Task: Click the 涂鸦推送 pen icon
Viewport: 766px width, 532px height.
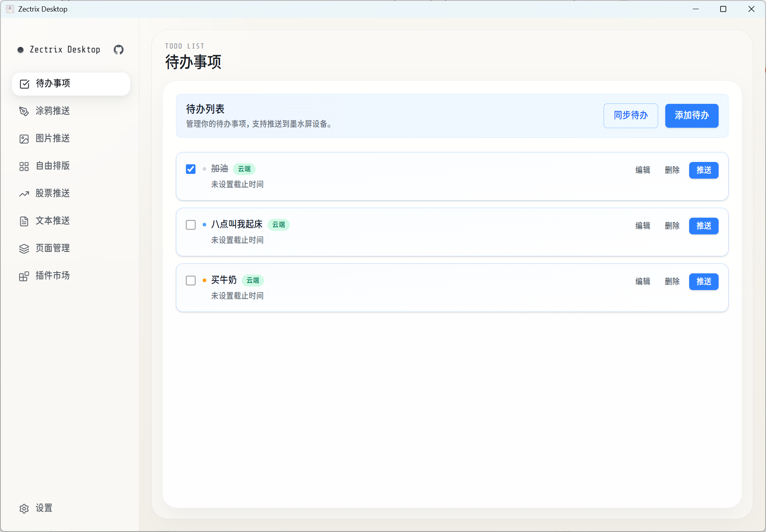Action: coord(24,111)
